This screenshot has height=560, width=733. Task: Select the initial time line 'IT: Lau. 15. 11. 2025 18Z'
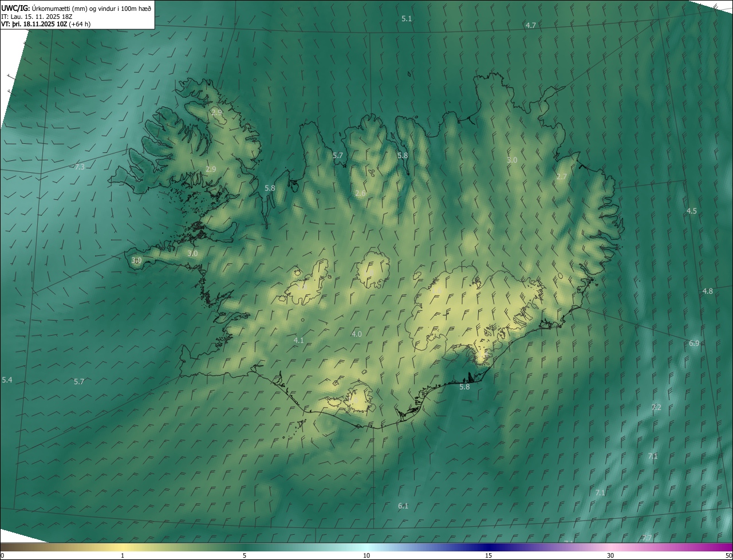point(37,17)
